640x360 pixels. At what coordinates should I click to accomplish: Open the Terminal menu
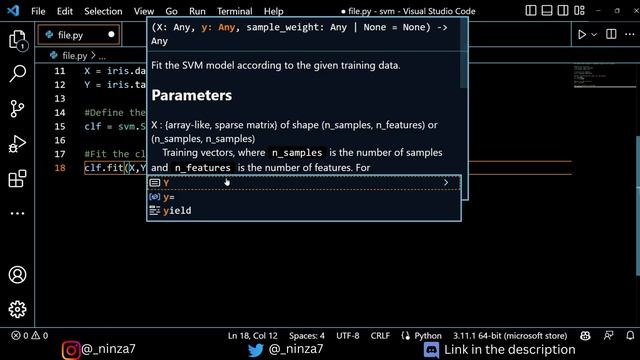point(235,11)
